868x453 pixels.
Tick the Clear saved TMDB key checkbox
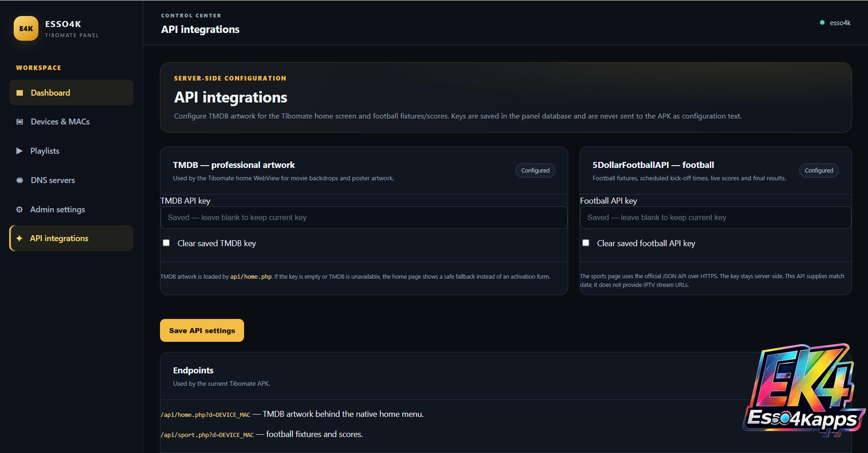pyautogui.click(x=166, y=243)
